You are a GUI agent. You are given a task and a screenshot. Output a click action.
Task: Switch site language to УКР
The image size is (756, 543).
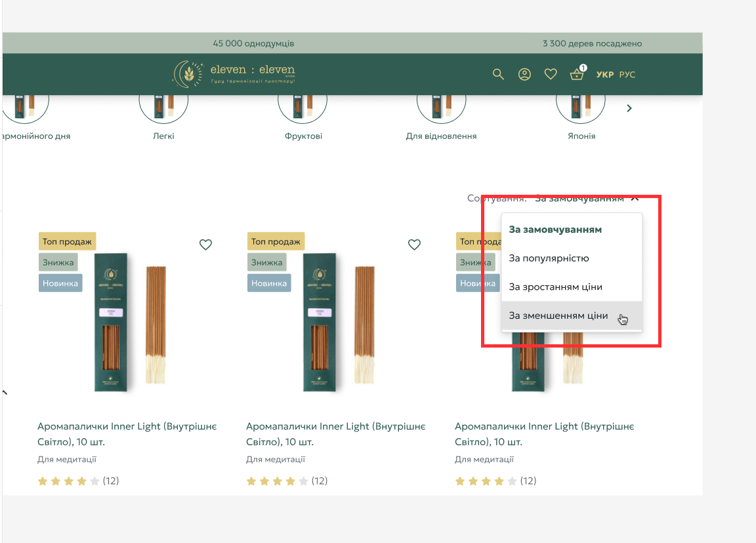point(605,75)
